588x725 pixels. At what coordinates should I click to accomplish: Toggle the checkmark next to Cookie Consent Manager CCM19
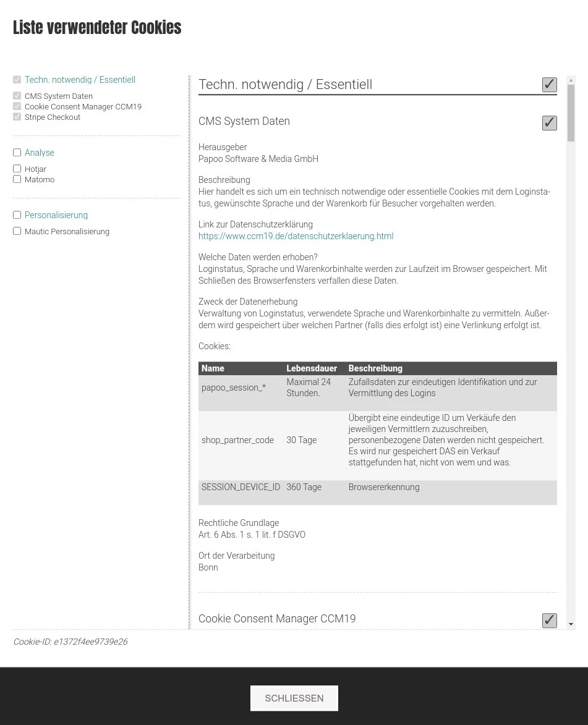(x=549, y=621)
